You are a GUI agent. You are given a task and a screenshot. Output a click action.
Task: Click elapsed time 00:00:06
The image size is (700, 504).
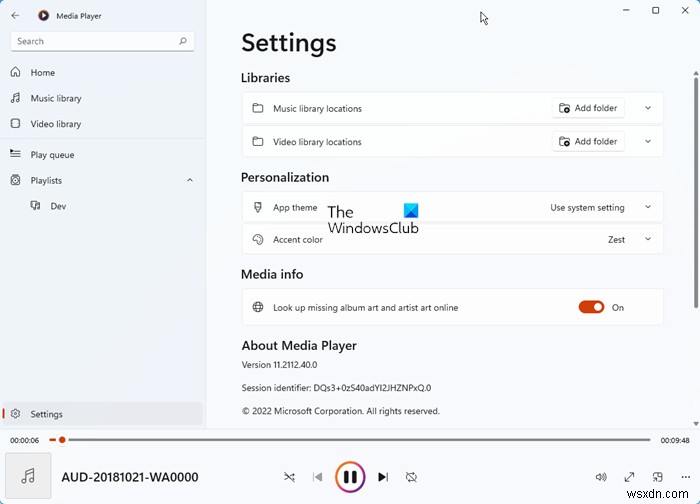tap(25, 440)
